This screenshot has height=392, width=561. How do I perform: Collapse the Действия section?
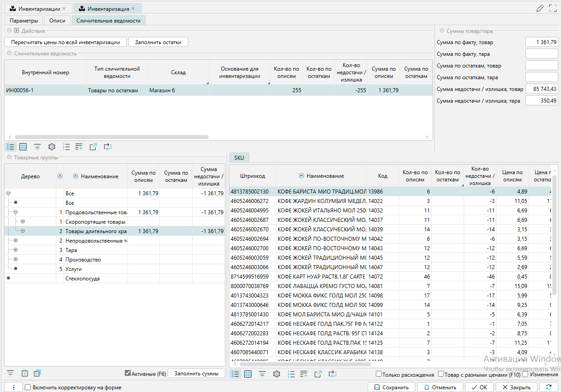(9, 31)
